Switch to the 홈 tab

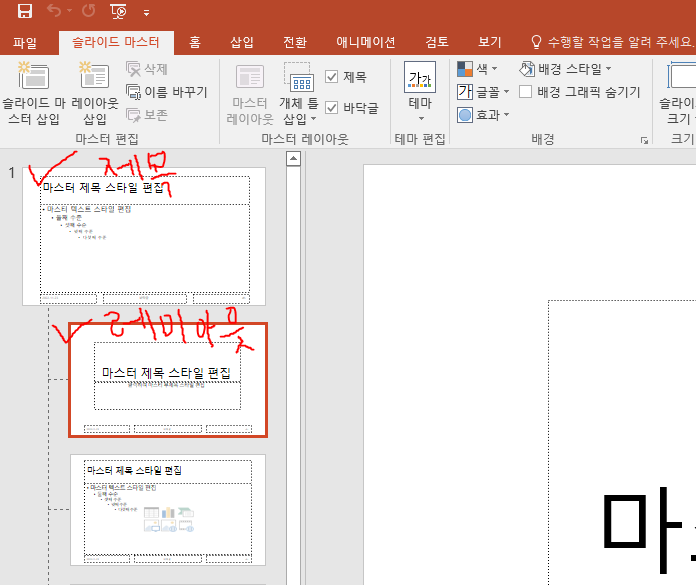tap(195, 43)
